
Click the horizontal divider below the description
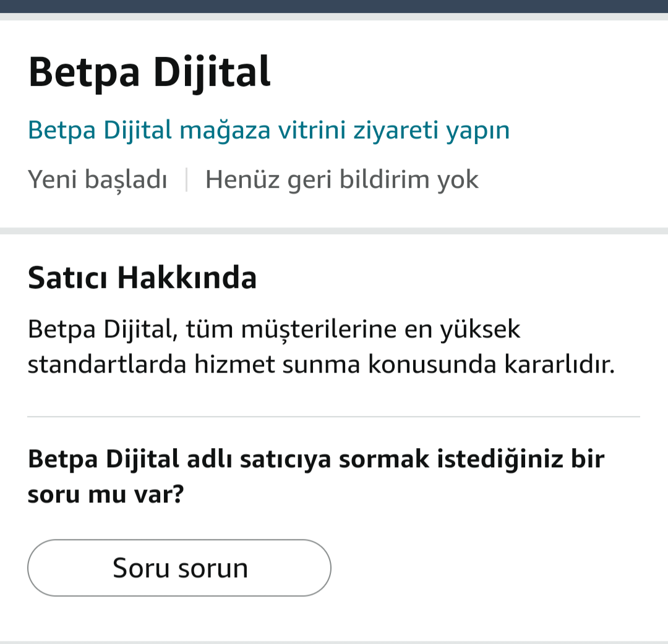click(x=333, y=417)
